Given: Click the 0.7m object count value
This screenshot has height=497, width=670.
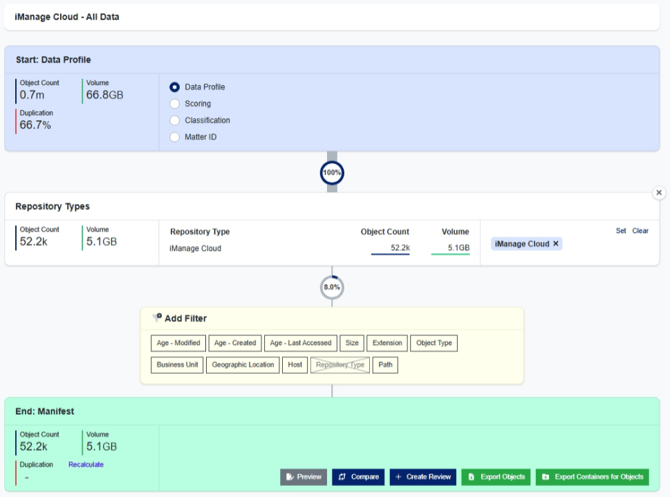Looking at the screenshot, I should [32, 95].
